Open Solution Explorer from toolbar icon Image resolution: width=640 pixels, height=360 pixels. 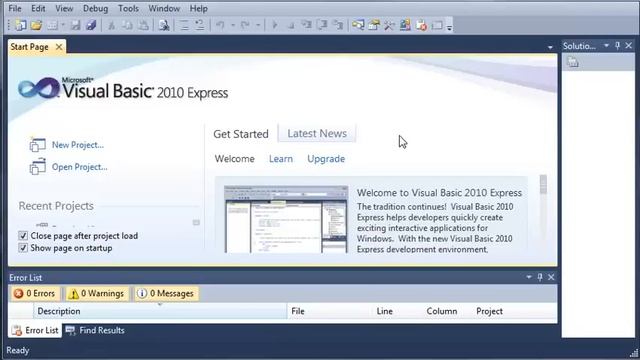358,25
